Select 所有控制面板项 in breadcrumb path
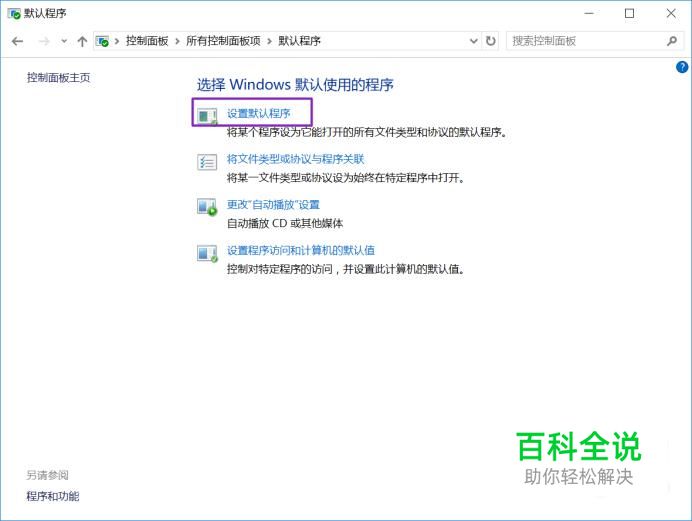The height and width of the screenshot is (521, 692). click(x=223, y=41)
